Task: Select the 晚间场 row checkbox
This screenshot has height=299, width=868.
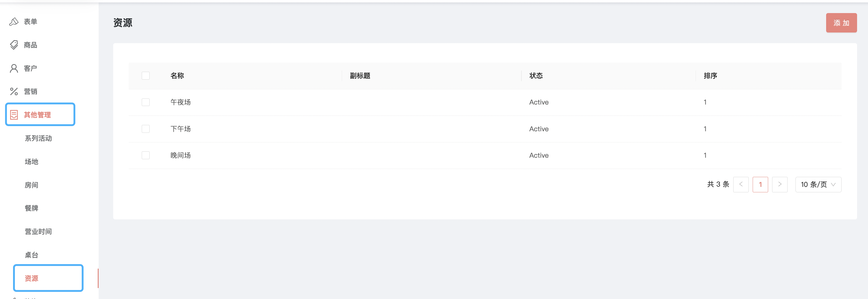Action: pos(146,155)
